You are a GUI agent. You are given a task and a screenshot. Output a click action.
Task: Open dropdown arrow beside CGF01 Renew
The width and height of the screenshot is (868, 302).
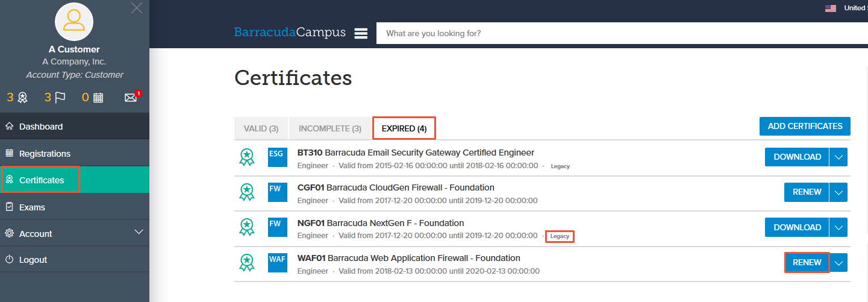coord(839,192)
